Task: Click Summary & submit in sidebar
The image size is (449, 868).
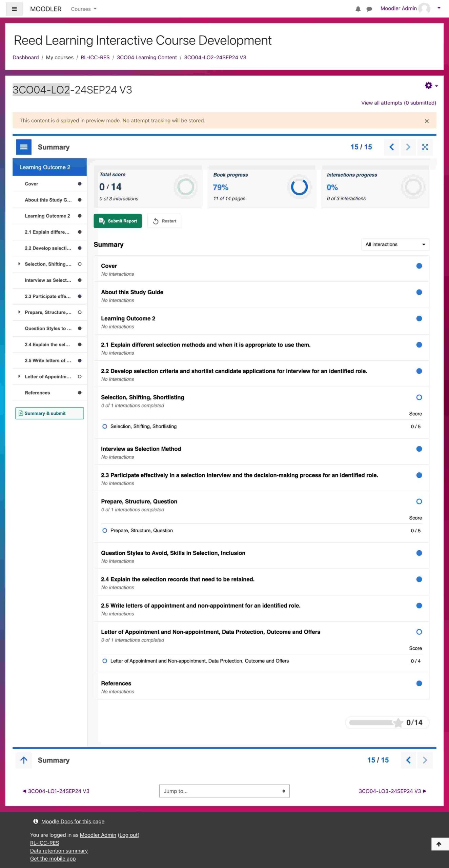Action: pos(49,413)
